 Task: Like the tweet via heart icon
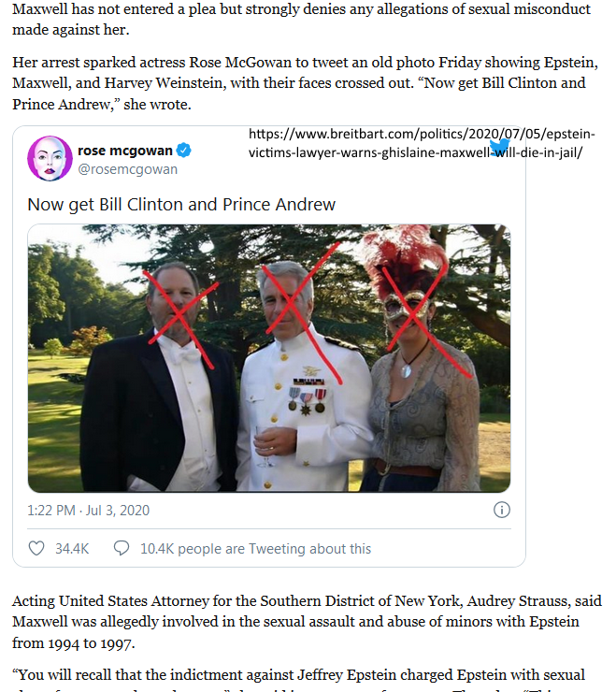(x=36, y=548)
